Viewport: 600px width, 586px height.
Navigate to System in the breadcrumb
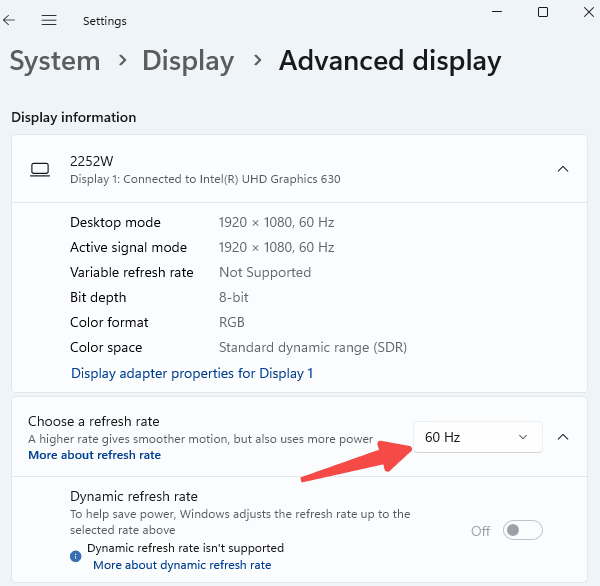click(x=55, y=60)
